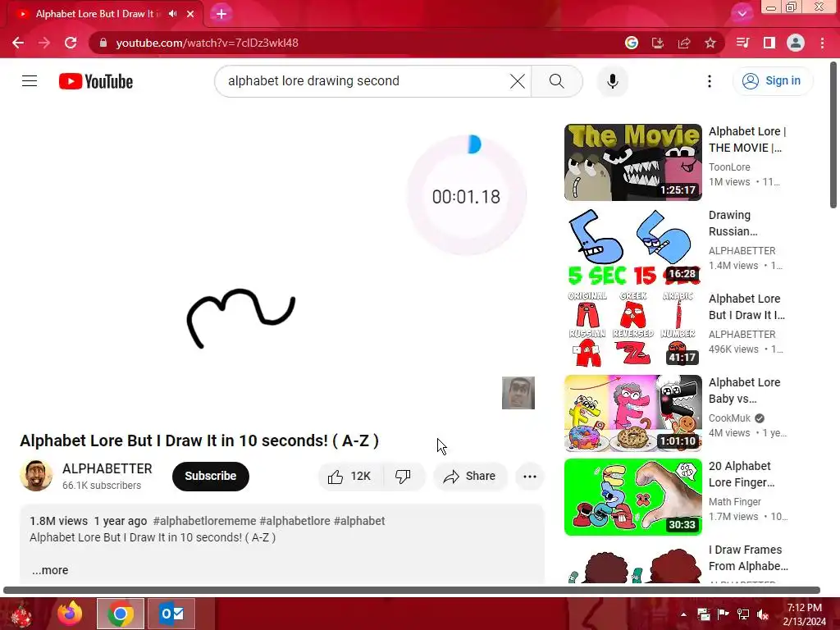This screenshot has height=630, width=840.
Task: Open Action Center flag icon
Action: (724, 614)
